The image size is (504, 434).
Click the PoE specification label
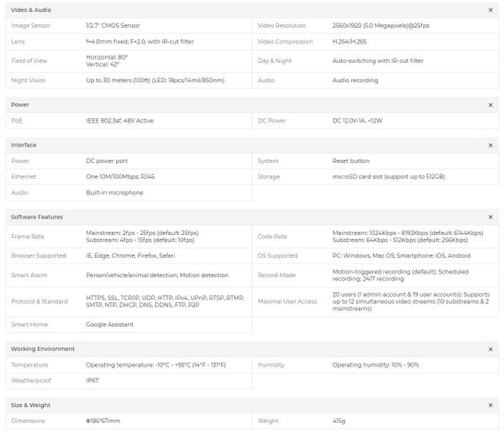click(16, 121)
